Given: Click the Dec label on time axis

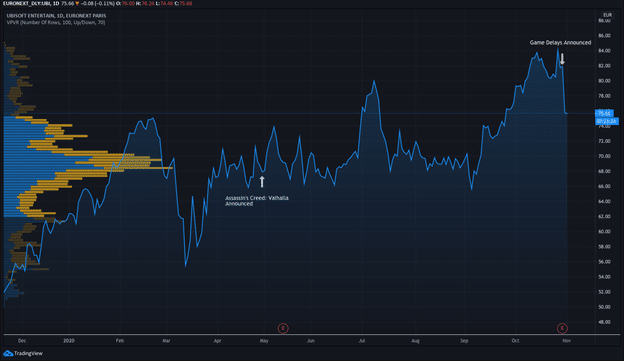Looking at the screenshot, I should [22, 341].
